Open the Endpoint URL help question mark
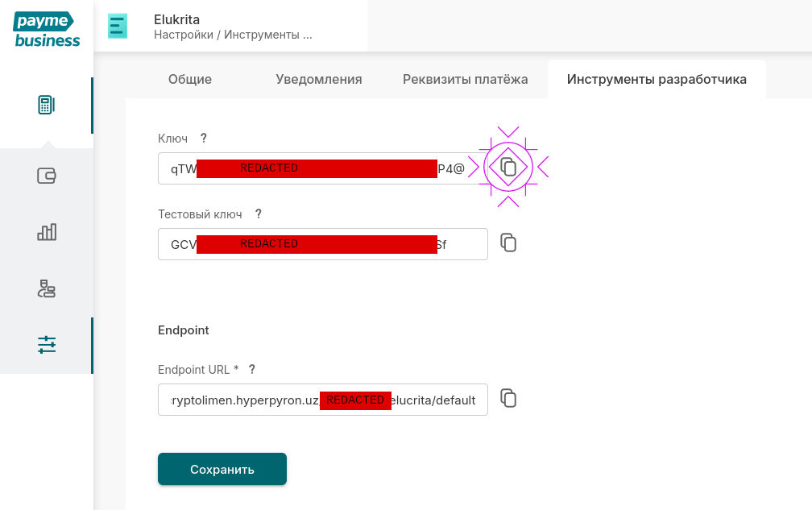Viewport: 812px width, 510px height. [x=251, y=369]
